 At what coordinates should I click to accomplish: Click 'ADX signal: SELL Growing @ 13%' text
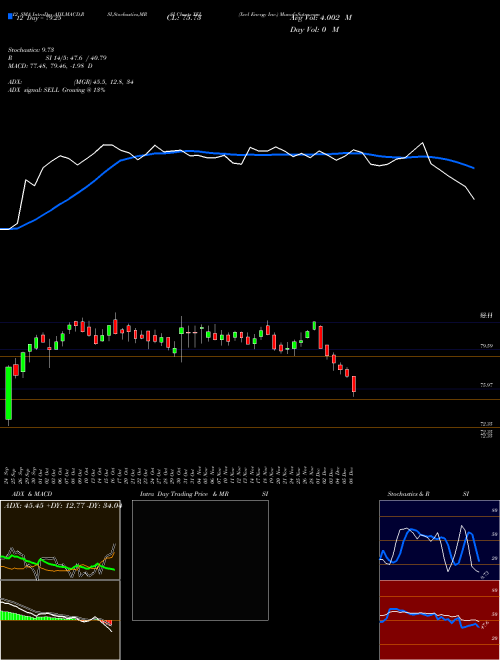point(56,90)
